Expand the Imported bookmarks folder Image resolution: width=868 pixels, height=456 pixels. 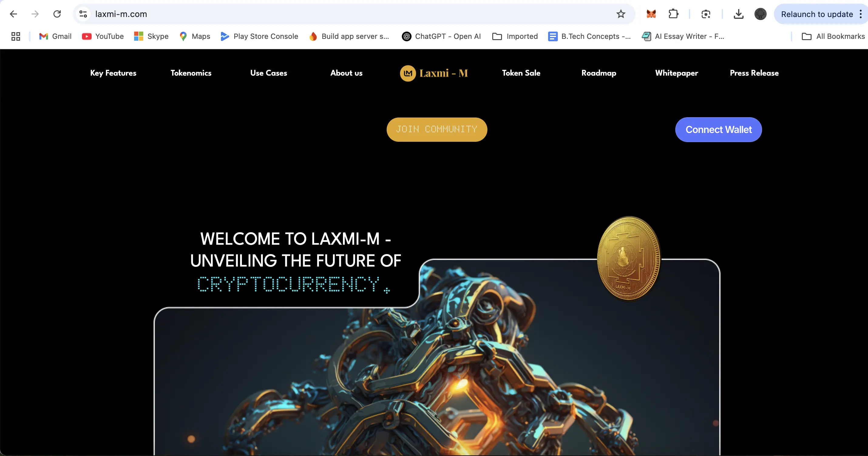[x=515, y=36]
